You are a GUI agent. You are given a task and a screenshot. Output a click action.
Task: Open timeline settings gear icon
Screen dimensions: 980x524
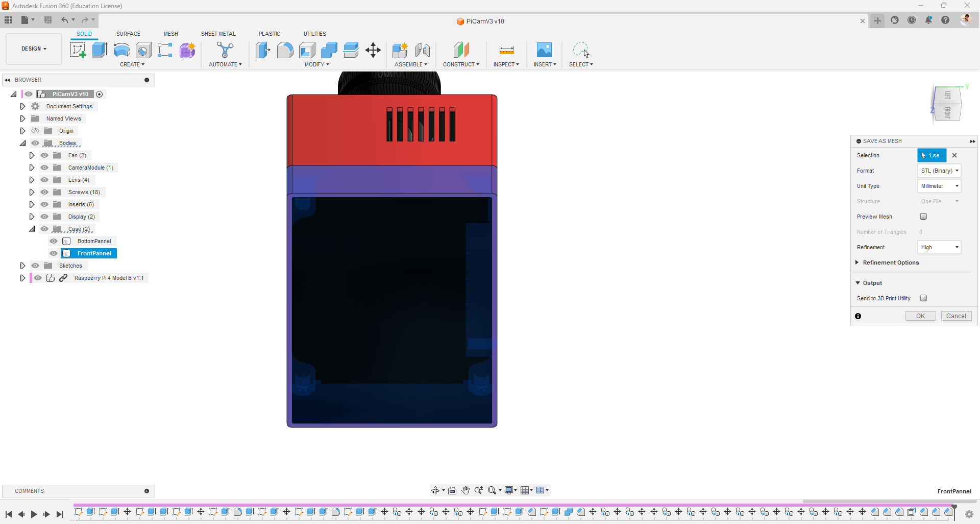pyautogui.click(x=969, y=514)
